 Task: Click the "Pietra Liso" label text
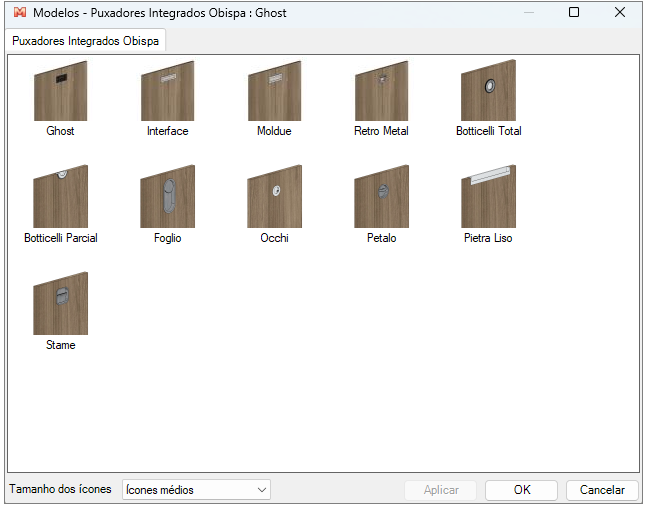(488, 238)
